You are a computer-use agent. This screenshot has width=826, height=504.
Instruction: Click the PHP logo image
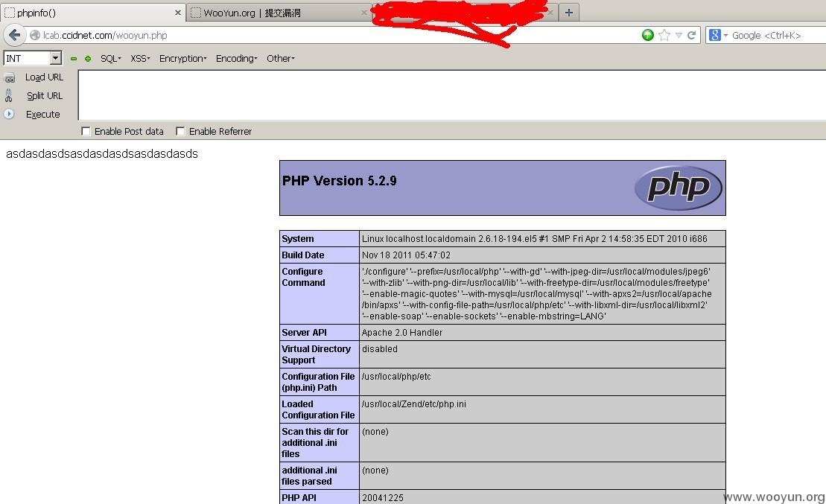click(678, 188)
